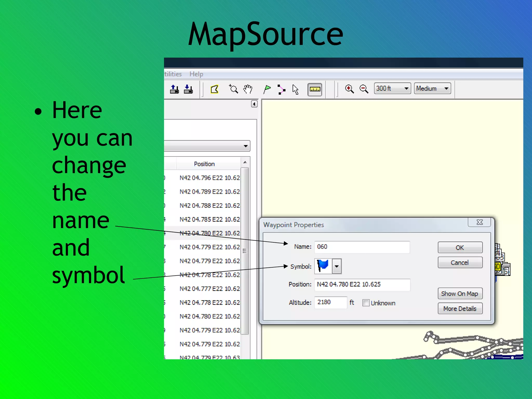Click the OK button
The width and height of the screenshot is (532, 399).
460,248
